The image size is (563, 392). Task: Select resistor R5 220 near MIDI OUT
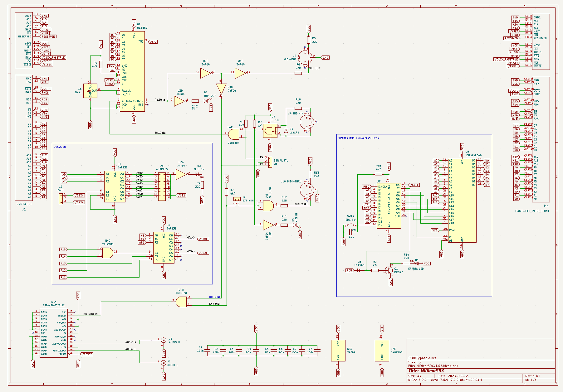click(x=309, y=40)
